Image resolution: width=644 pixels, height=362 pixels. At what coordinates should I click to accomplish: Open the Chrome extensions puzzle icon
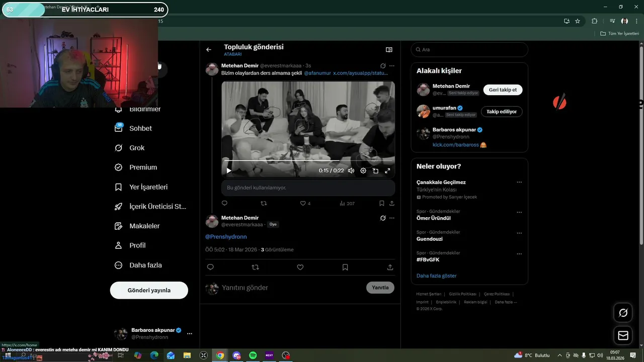coord(595,21)
